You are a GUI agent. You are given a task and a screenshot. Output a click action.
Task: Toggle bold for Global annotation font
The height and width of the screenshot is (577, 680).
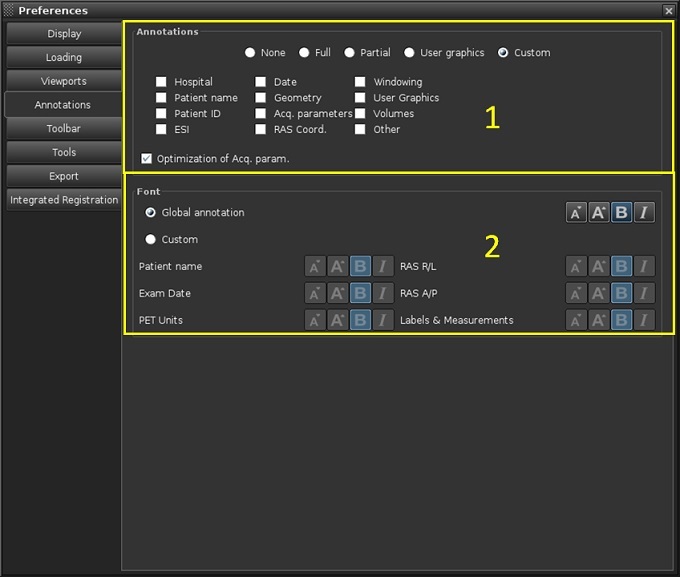click(x=621, y=213)
